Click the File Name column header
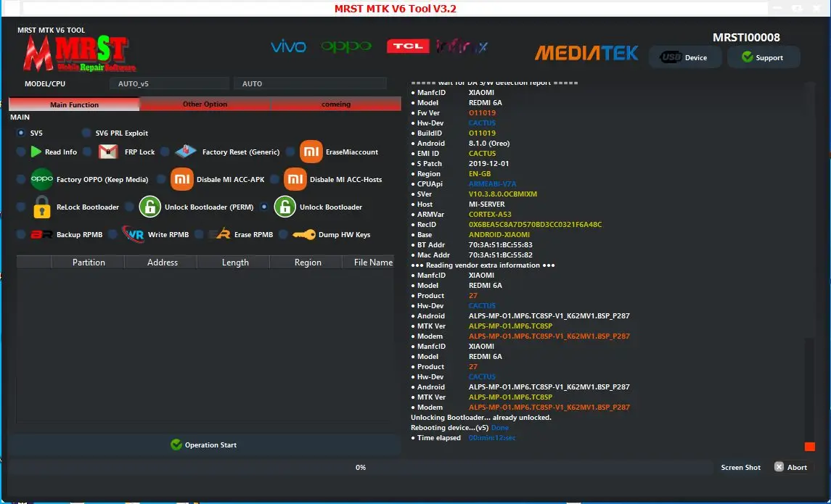The image size is (831, 504). tap(369, 262)
